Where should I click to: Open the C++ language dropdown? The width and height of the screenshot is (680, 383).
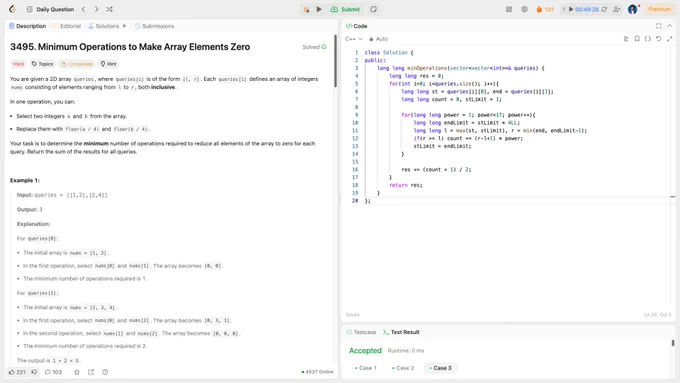click(x=353, y=39)
